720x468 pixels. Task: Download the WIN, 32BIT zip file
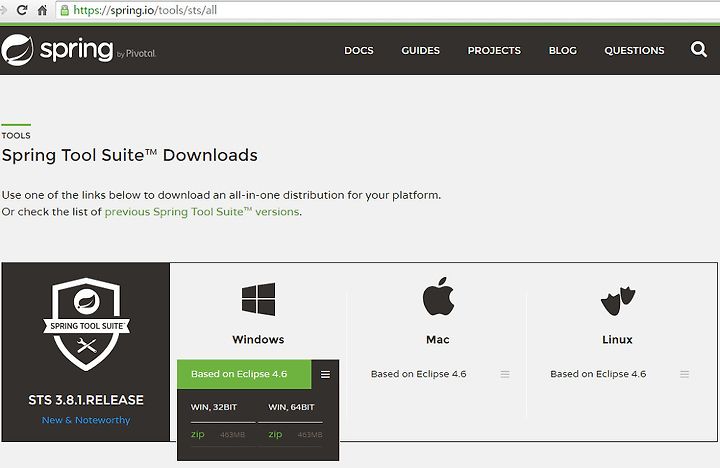198,434
